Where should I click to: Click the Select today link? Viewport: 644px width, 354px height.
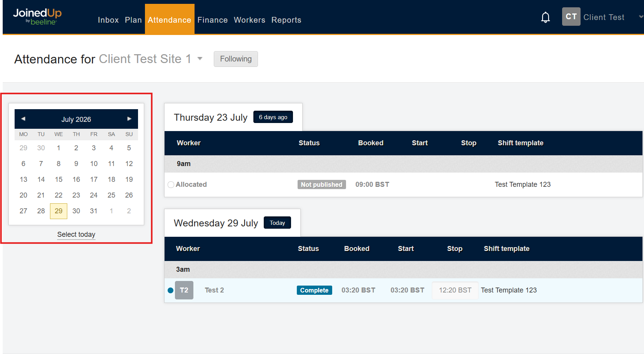(76, 234)
